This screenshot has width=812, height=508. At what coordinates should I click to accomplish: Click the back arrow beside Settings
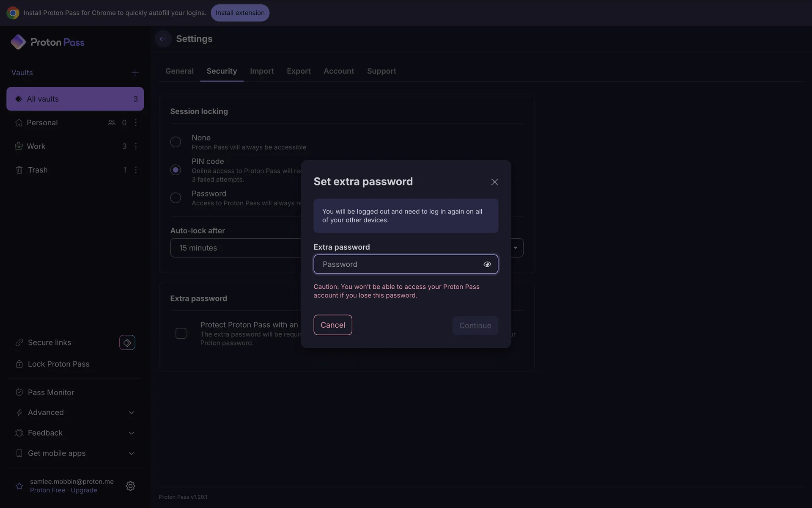(163, 39)
